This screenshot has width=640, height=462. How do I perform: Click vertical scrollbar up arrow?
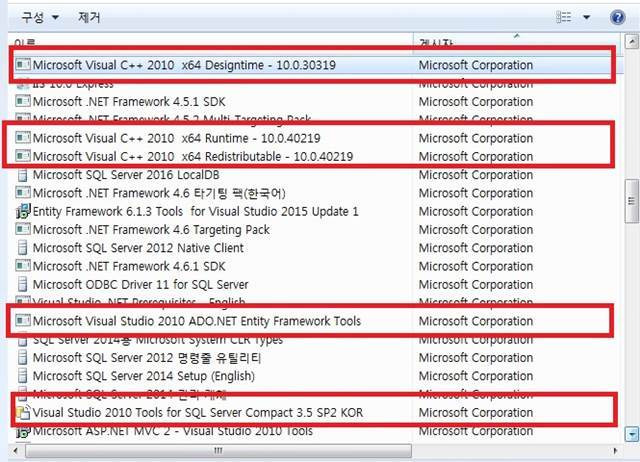click(631, 41)
